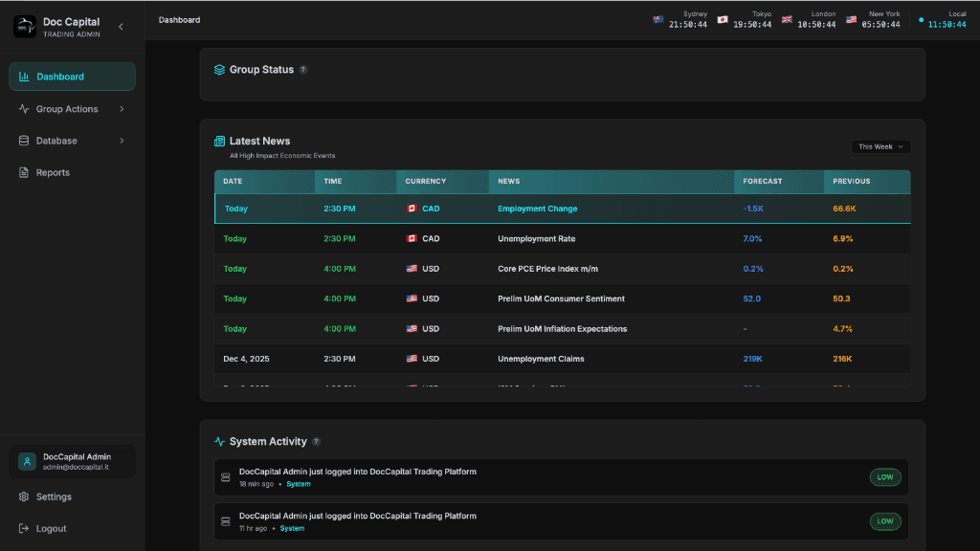Expand the Database menu
Viewport: 980px width, 551px height.
tap(122, 141)
